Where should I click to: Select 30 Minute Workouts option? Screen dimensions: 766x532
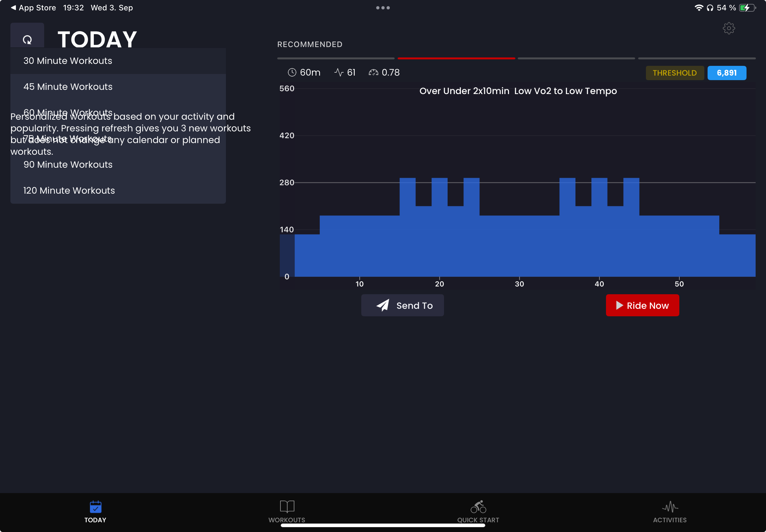(x=118, y=61)
